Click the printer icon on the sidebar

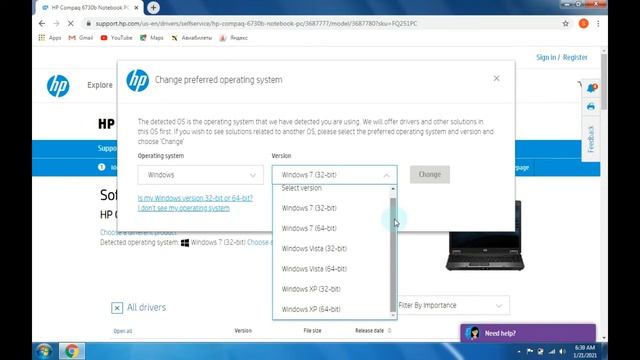[x=591, y=107]
